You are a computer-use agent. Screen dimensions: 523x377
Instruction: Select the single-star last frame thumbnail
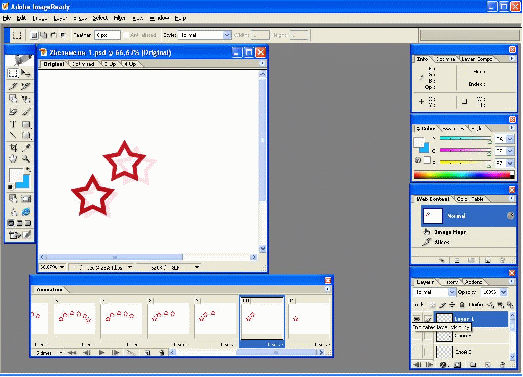tap(309, 320)
